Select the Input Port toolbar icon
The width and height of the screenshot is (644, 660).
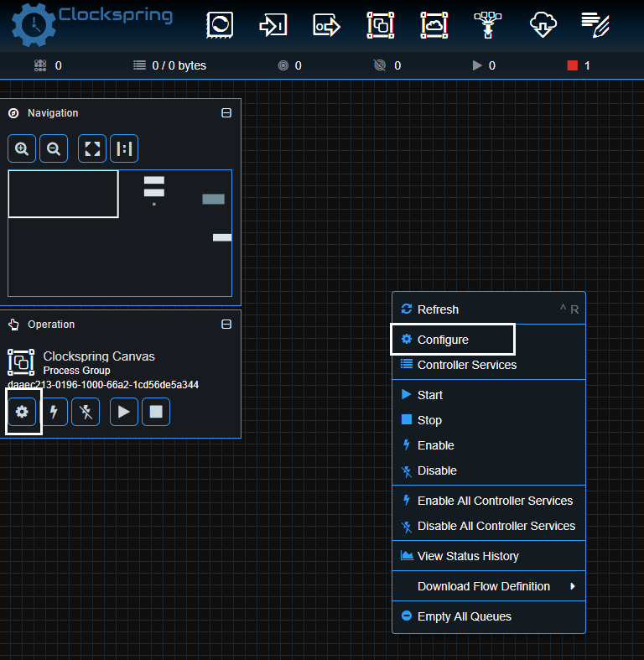point(273,25)
